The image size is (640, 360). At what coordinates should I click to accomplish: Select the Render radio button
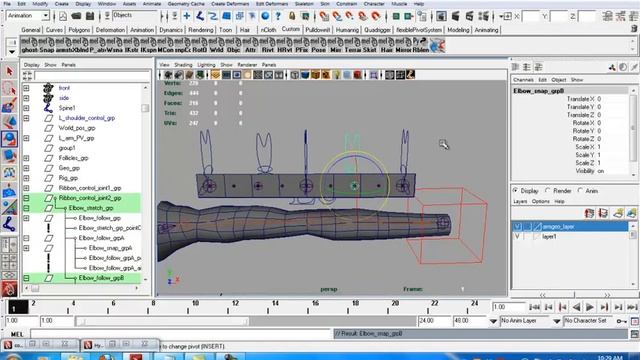548,191
